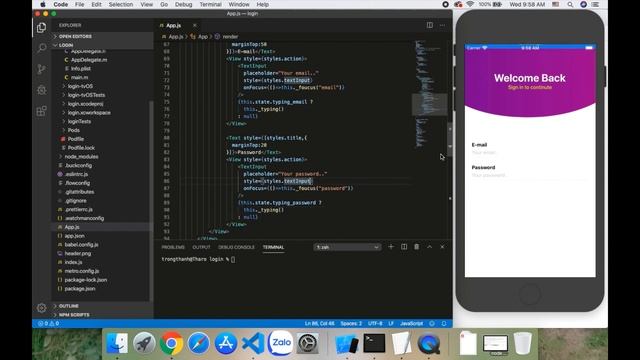Open the Extensions view in activity bar
This screenshot has height=360, width=640.
click(41, 111)
